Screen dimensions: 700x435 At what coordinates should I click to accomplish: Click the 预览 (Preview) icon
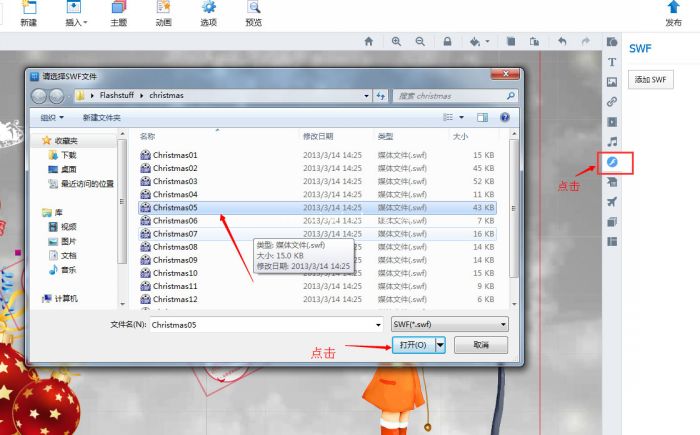(254, 13)
